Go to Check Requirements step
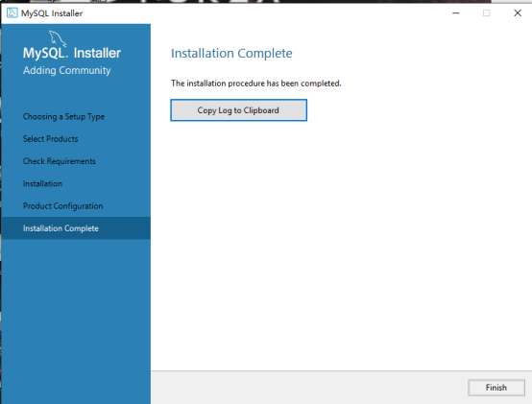 60,161
